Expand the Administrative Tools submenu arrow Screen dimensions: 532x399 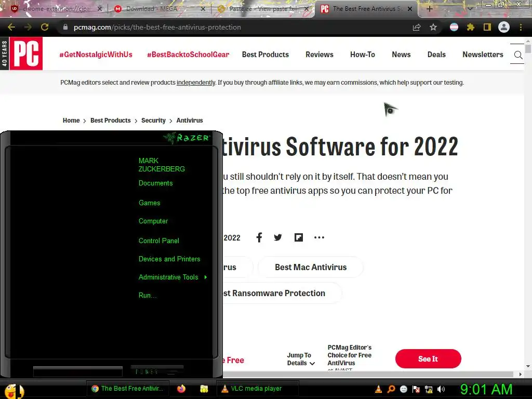pos(206,277)
